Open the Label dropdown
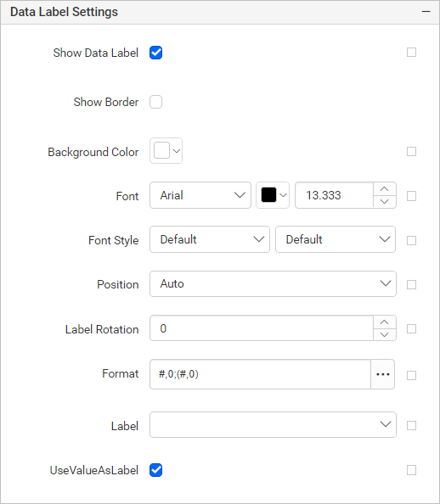This screenshot has height=504, width=440. pyautogui.click(x=273, y=424)
